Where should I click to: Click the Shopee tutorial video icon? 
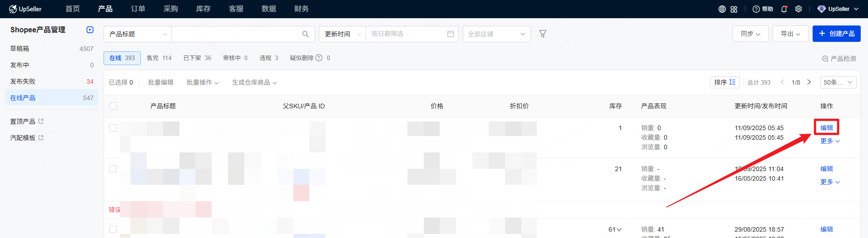coord(90,30)
